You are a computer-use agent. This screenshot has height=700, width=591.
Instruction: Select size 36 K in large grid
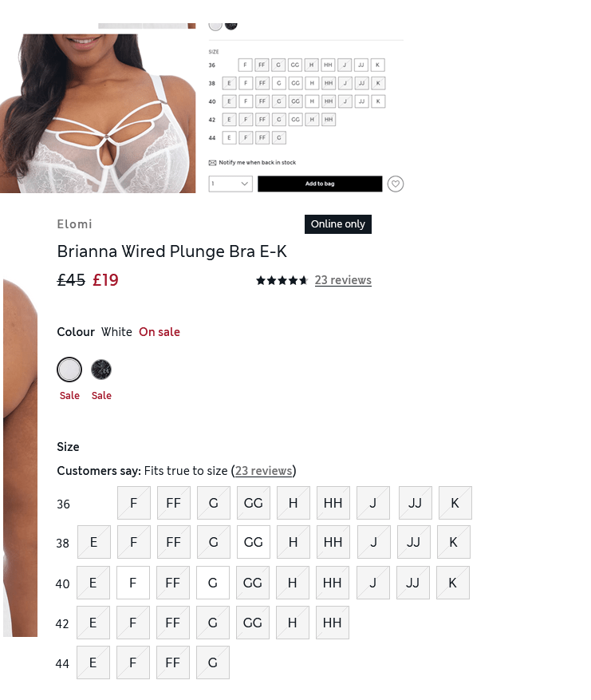(455, 503)
